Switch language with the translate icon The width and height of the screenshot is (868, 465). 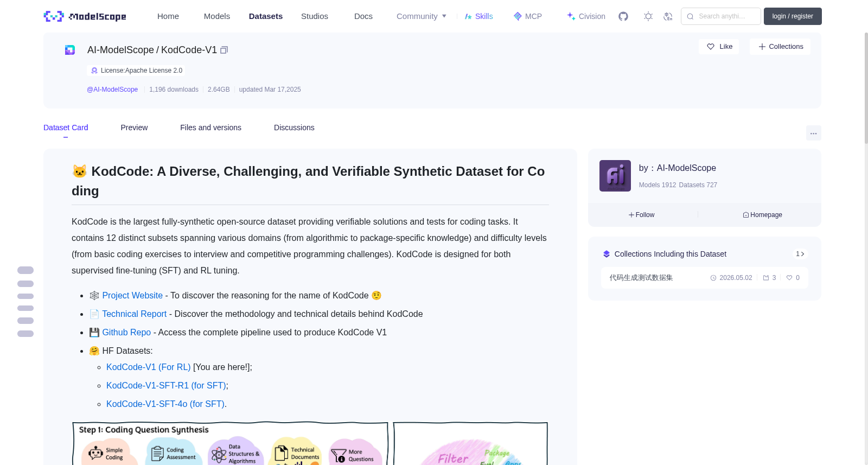[668, 16]
